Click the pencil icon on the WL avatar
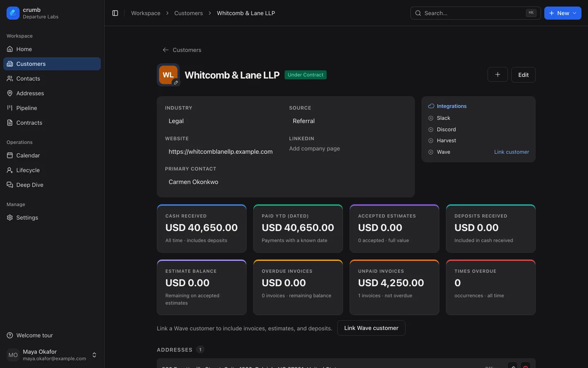 click(x=176, y=83)
